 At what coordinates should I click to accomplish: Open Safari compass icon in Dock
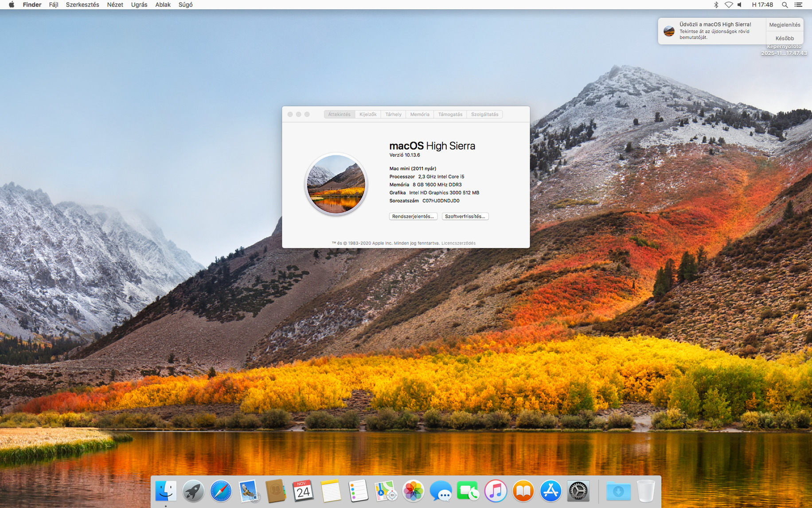tap(221, 491)
